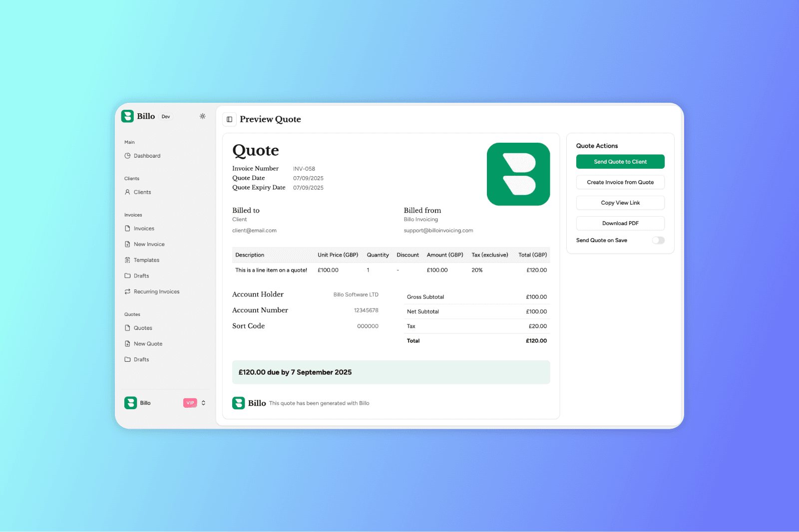Screen dimensions: 799x532
Task: Click the Clients person icon
Action: pos(127,192)
